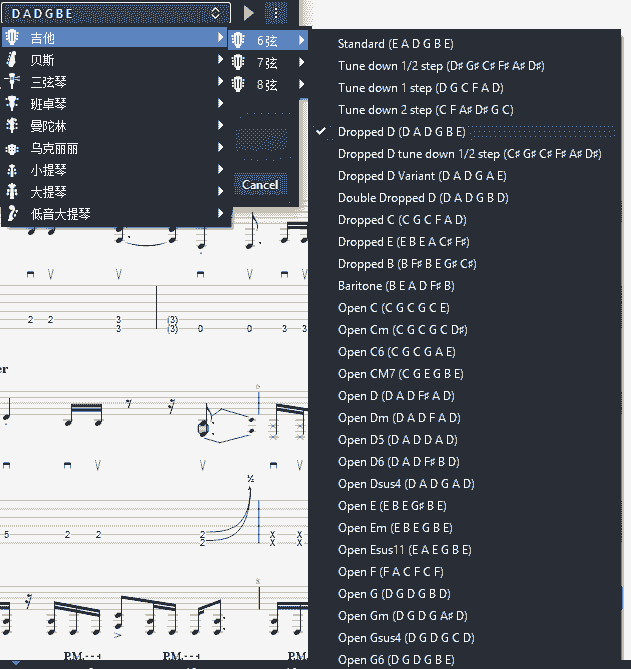
Task: Click the banjo (班卓琴) instrument icon
Action: (12, 104)
